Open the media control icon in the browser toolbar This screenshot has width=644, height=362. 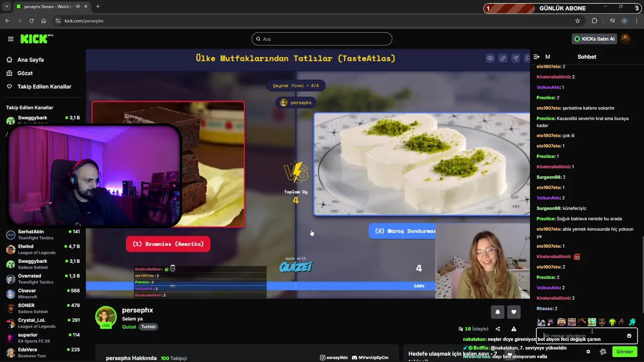pyautogui.click(x=612, y=21)
